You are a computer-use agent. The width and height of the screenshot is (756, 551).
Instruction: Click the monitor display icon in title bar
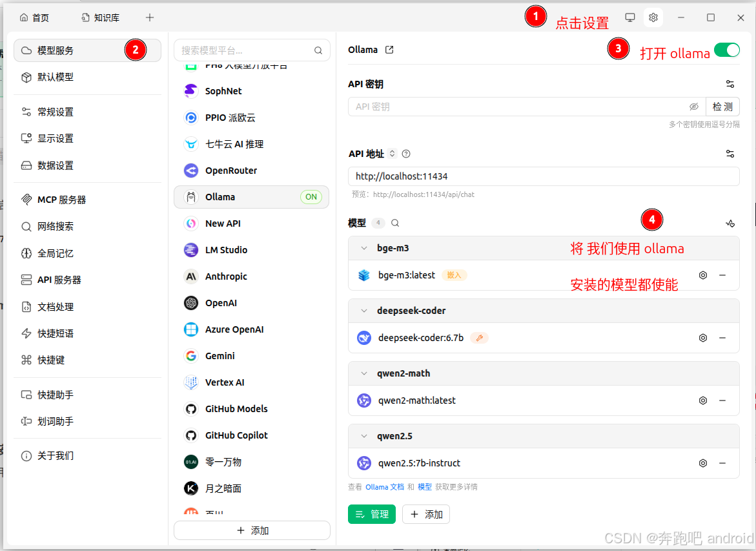coord(629,17)
